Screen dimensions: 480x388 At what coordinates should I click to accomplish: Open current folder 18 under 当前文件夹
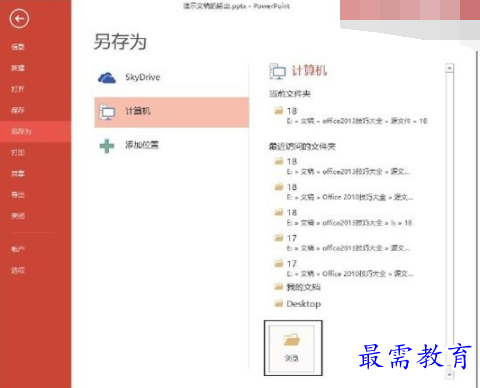350,115
